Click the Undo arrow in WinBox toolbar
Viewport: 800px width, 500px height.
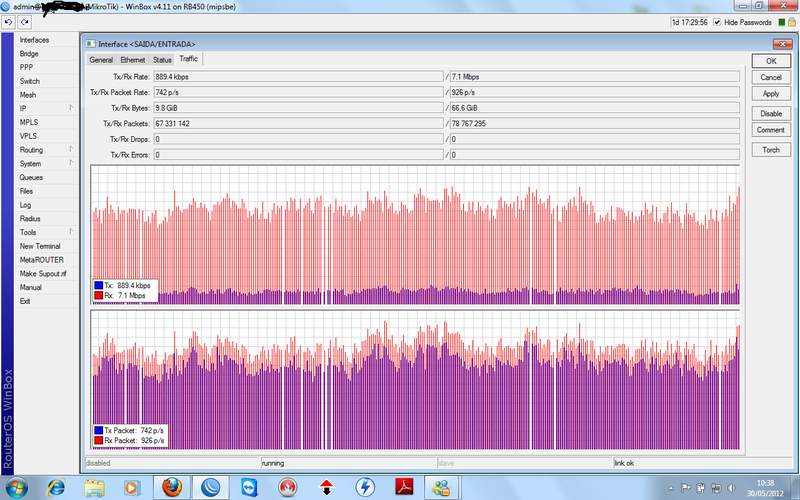[8, 22]
